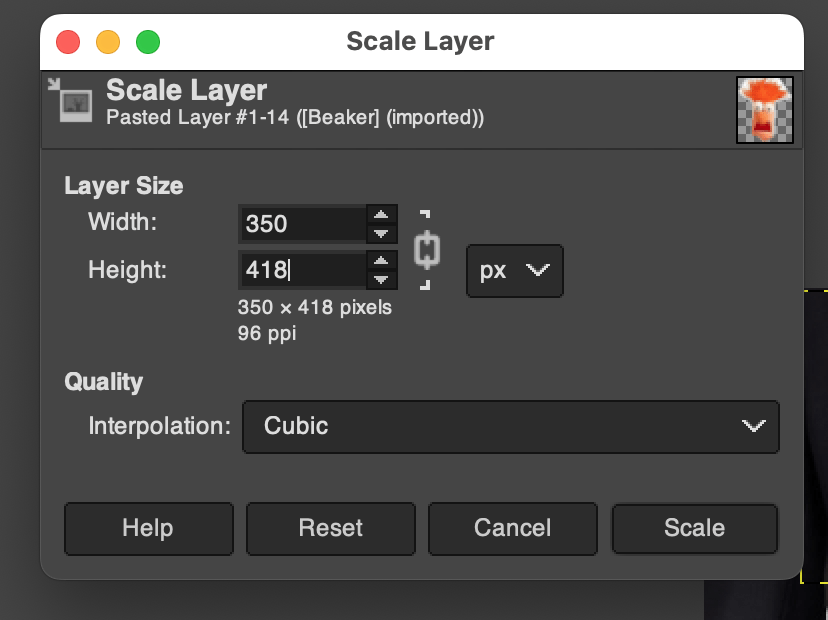Toggle the aspect ratio chain link
This screenshot has height=620, width=828.
point(427,249)
